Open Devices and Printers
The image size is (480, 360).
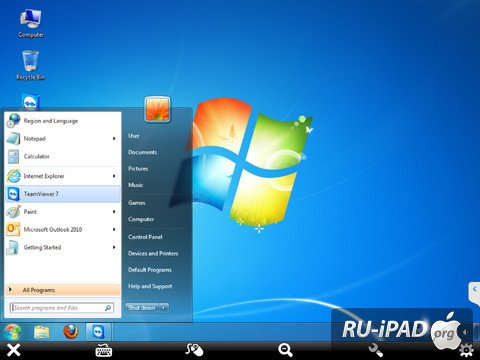point(153,253)
